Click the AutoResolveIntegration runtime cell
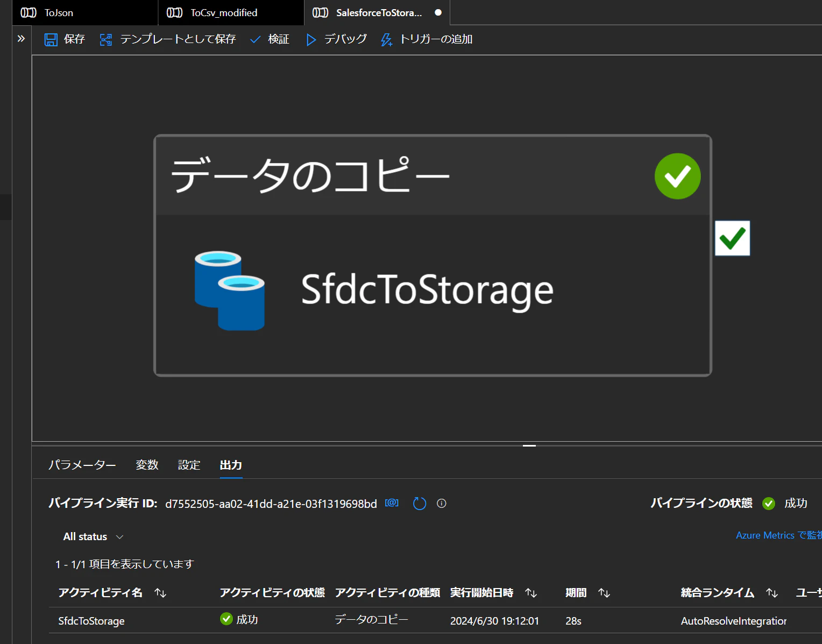 (x=733, y=621)
